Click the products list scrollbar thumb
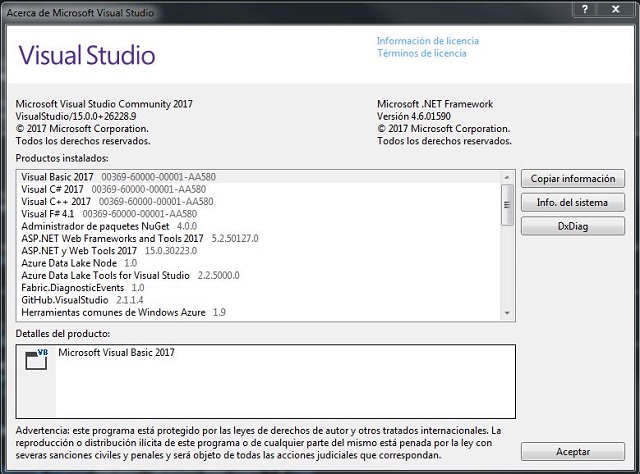 coord(507,205)
